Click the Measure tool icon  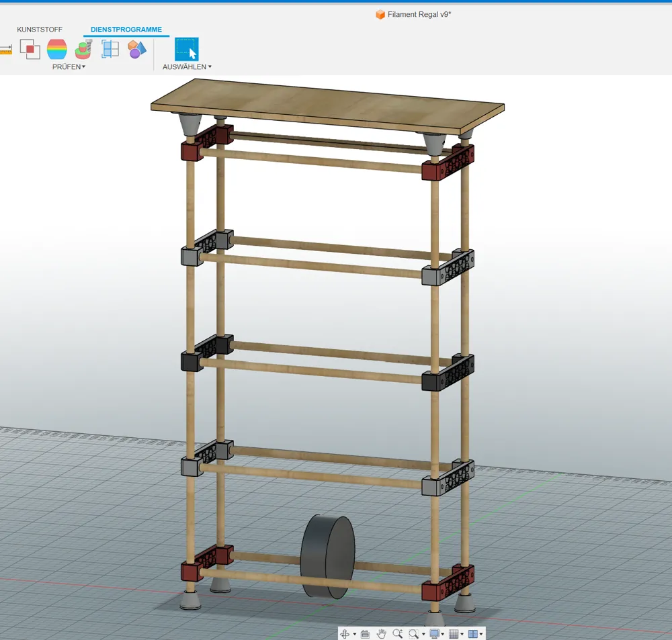6,49
